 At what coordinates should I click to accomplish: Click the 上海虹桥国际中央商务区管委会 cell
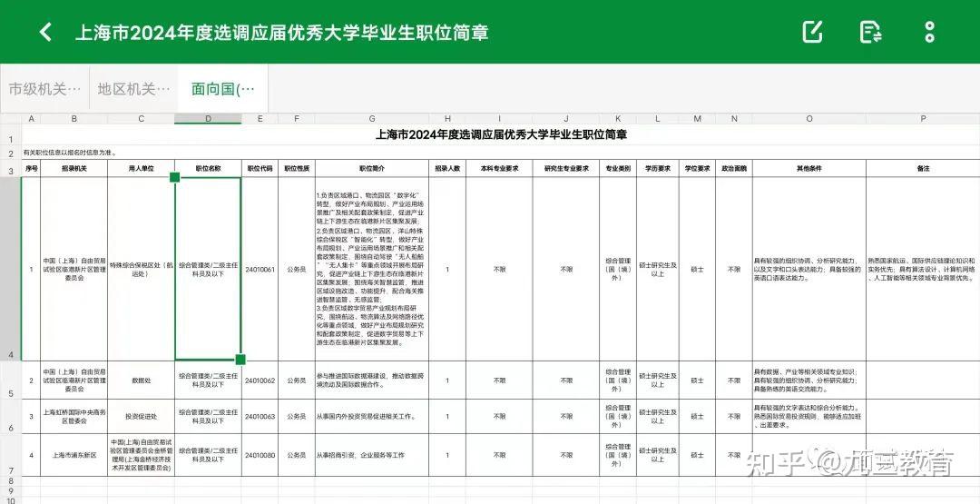[74, 417]
